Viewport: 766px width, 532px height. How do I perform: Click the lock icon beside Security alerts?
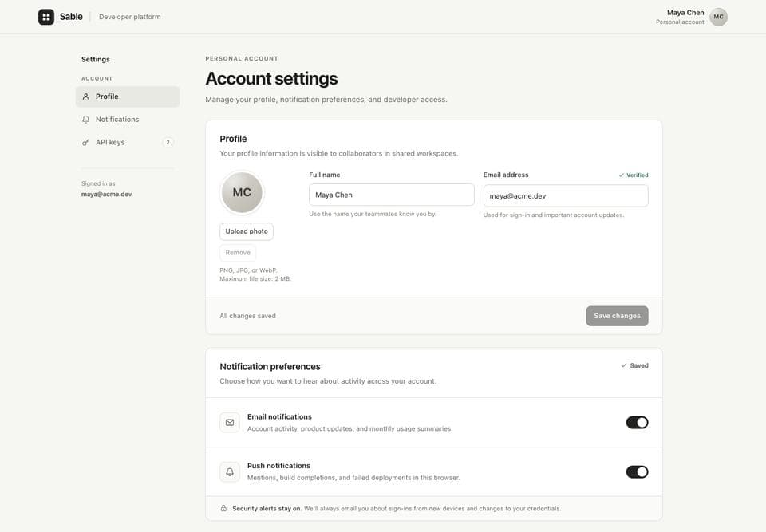(x=223, y=508)
